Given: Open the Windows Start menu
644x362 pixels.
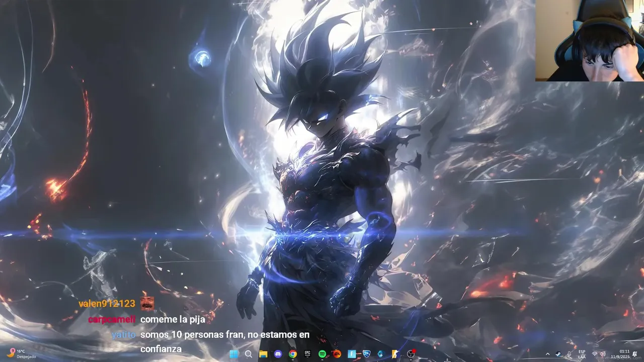Looking at the screenshot, I should [234, 354].
